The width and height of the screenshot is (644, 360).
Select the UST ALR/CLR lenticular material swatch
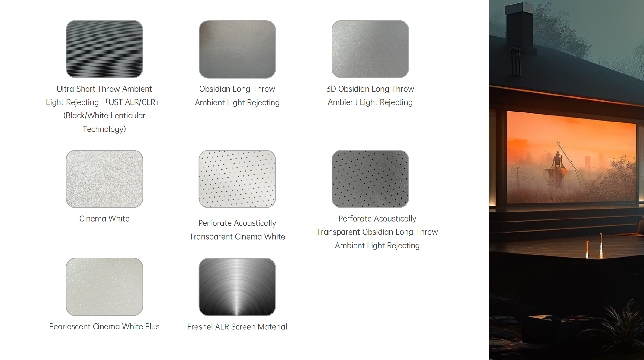[104, 49]
